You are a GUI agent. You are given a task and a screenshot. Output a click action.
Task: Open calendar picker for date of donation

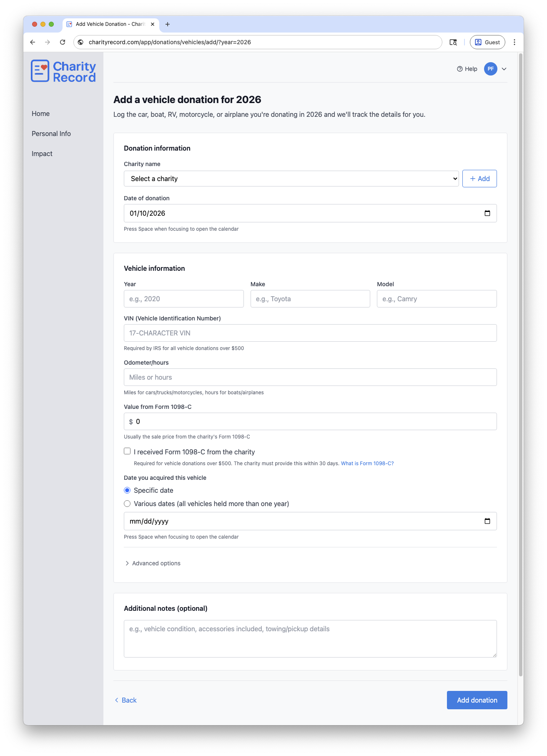pyautogui.click(x=487, y=213)
